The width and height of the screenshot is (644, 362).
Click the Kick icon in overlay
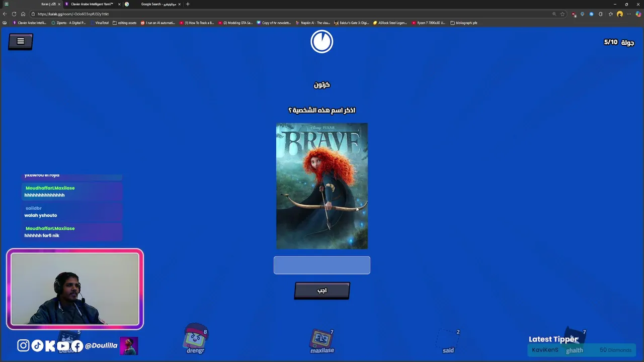point(50,345)
